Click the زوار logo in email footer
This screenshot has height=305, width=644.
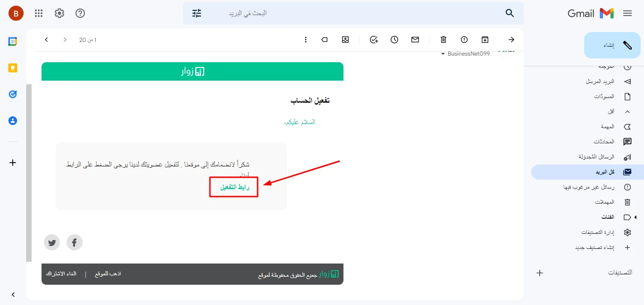[x=330, y=274]
